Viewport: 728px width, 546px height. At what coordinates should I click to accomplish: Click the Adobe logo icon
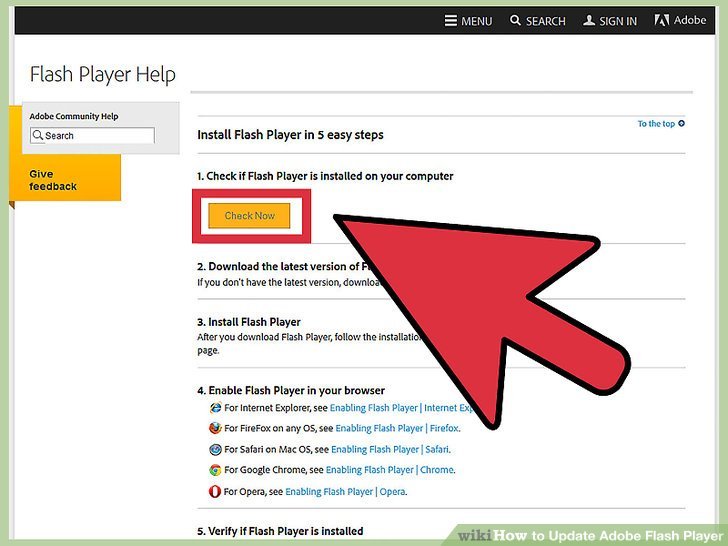pos(661,20)
